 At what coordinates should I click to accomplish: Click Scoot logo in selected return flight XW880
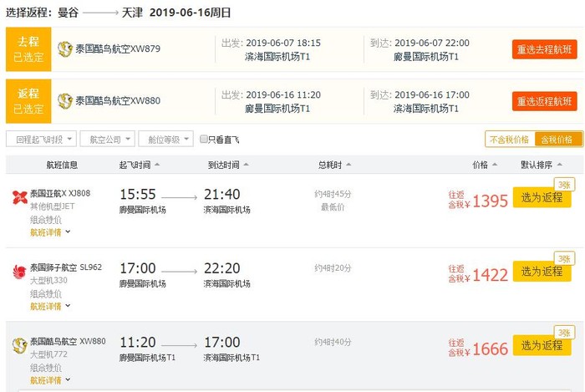coord(65,101)
